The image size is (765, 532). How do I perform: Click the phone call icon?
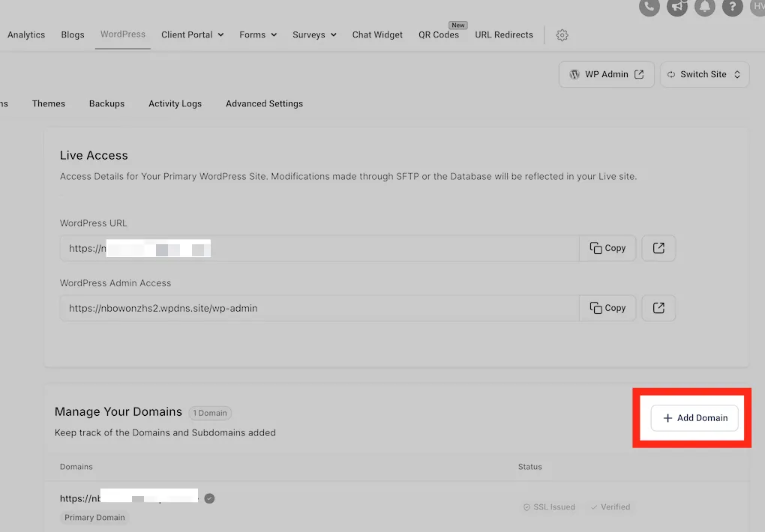point(649,7)
